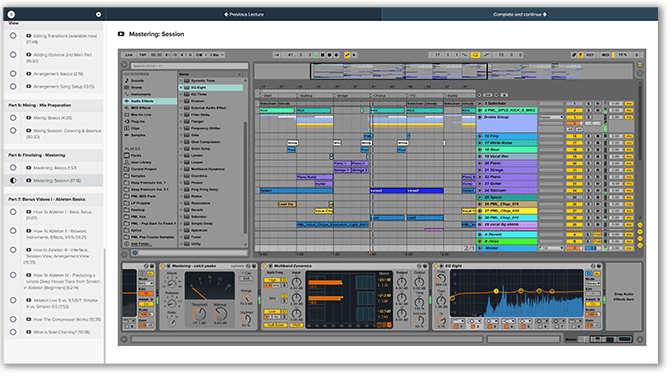The width and height of the screenshot is (672, 378).
Task: Select the Audio Effects category
Action: [x=150, y=101]
